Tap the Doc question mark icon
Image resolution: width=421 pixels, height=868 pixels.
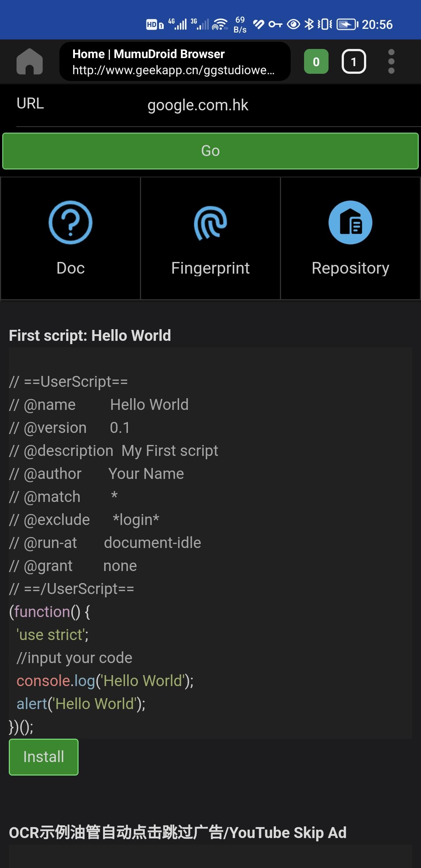point(71,222)
